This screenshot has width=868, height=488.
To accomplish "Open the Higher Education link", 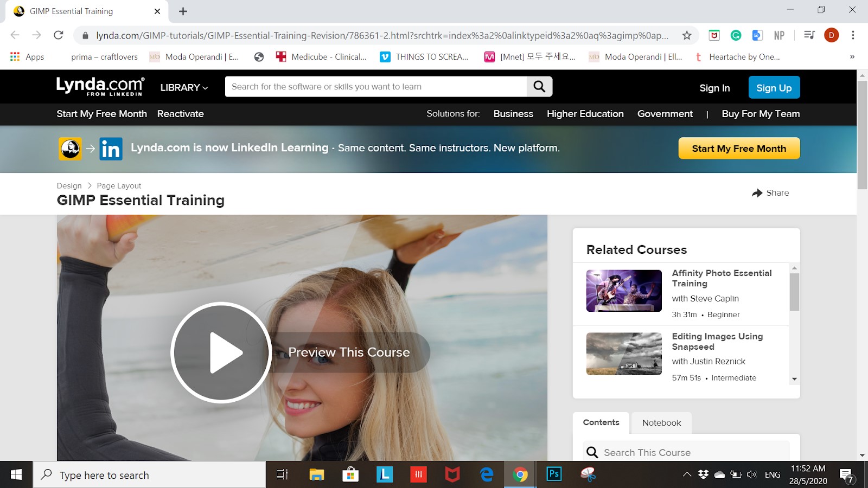I will point(585,114).
